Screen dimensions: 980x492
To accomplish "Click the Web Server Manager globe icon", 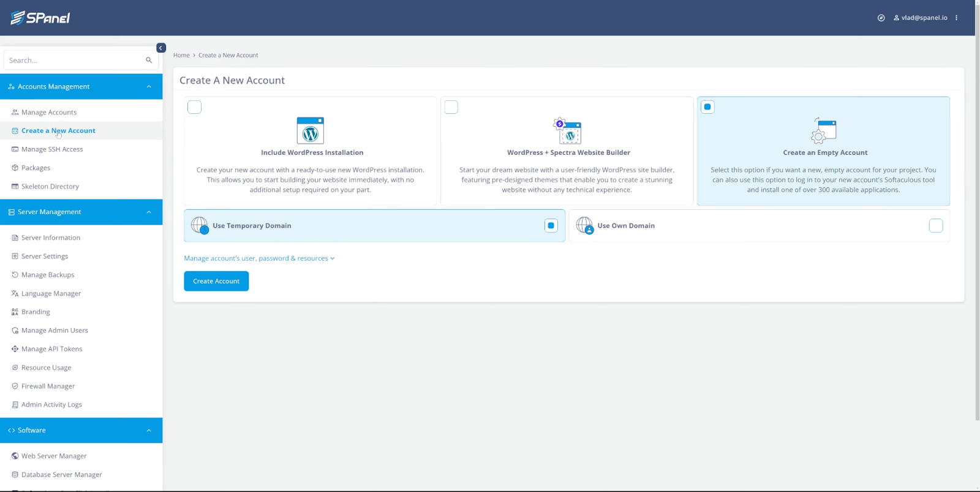I will click(x=15, y=456).
